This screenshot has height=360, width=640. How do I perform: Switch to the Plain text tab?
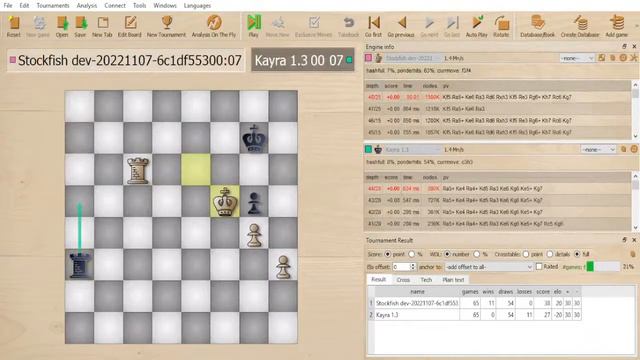453,280
